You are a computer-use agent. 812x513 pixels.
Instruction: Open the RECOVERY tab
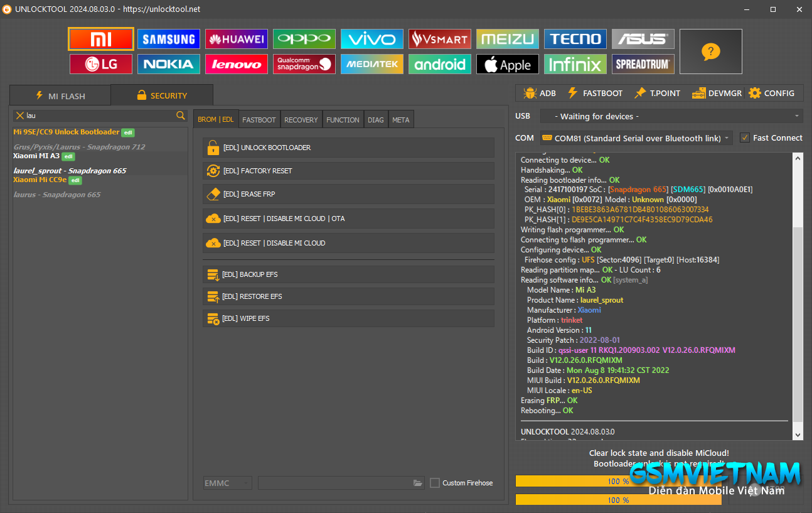pos(301,119)
